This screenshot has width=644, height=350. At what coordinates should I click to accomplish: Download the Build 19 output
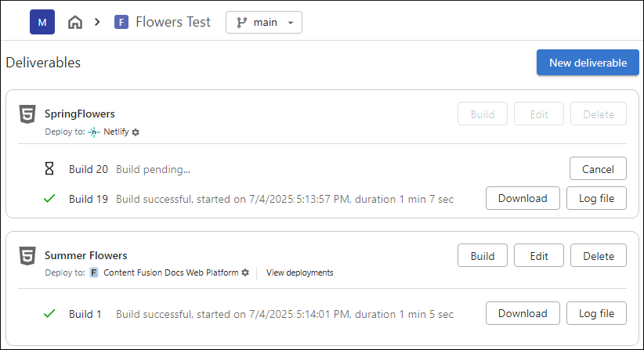click(523, 199)
